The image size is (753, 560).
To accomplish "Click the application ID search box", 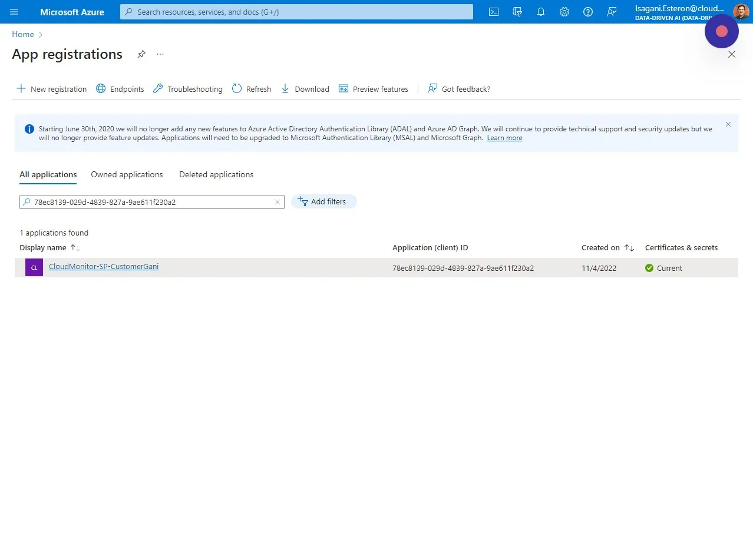I will coord(152,202).
